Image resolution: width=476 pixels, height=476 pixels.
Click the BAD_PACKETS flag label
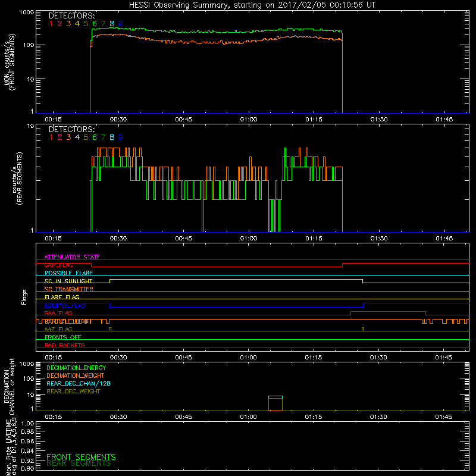click(65, 345)
